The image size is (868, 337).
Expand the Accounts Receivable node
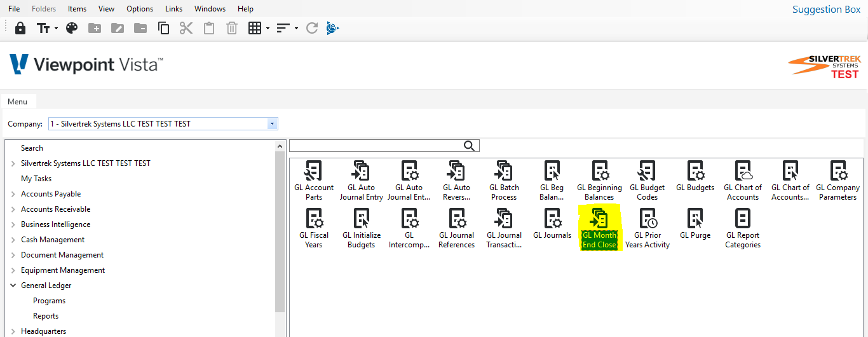[x=13, y=209]
